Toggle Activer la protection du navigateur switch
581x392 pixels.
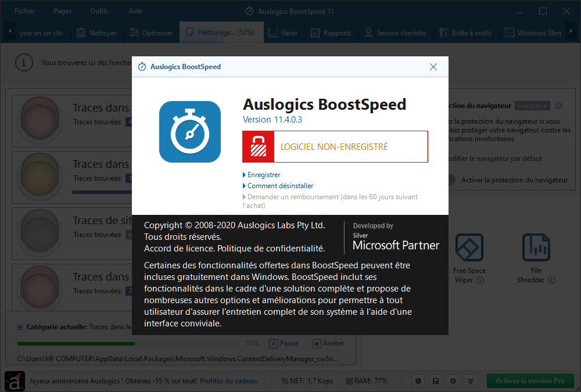point(451,180)
